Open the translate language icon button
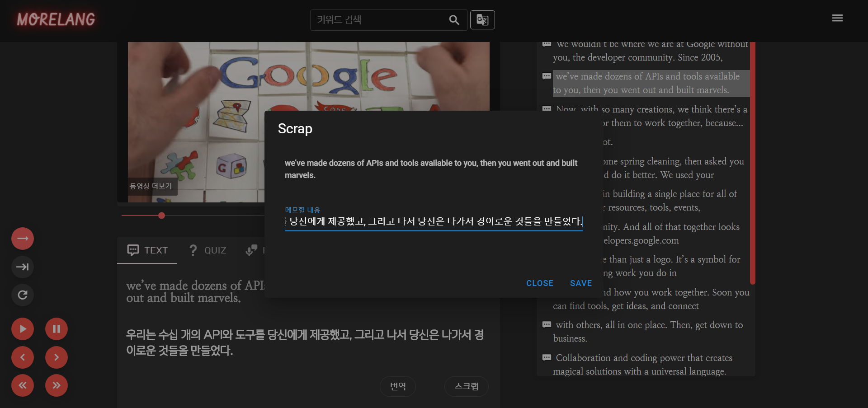Viewport: 868px width, 408px height. (482, 20)
